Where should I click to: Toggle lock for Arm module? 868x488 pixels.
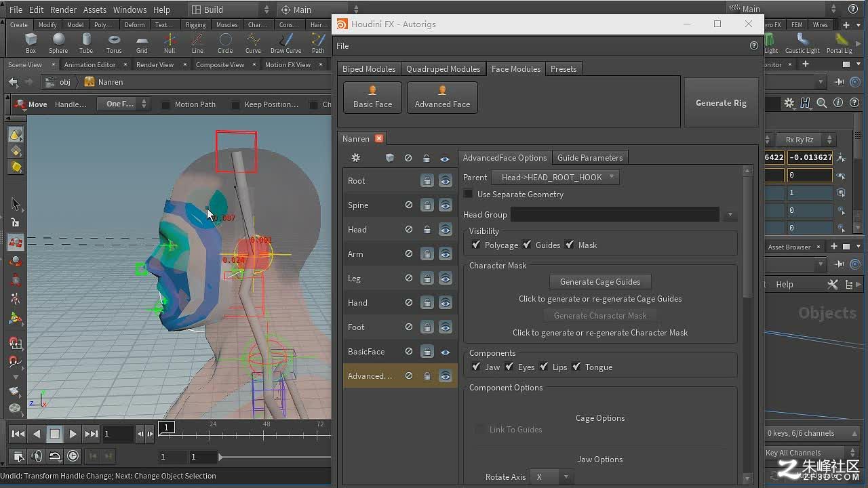427,254
